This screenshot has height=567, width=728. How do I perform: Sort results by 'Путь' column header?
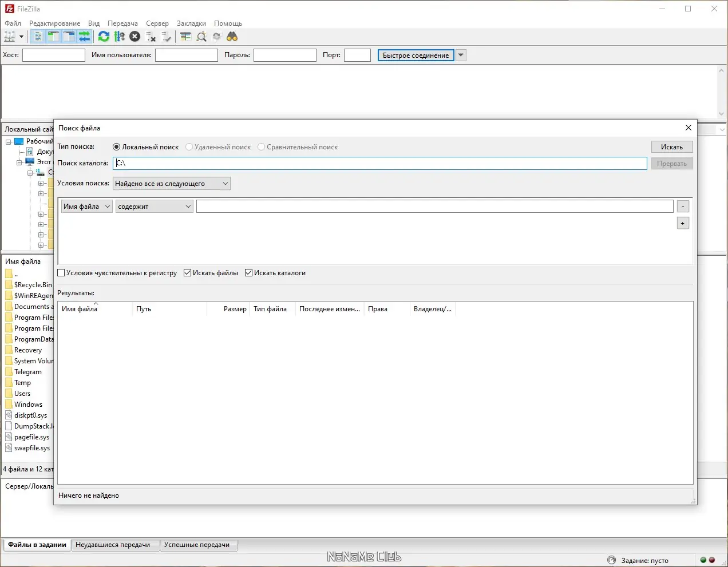[169, 309]
